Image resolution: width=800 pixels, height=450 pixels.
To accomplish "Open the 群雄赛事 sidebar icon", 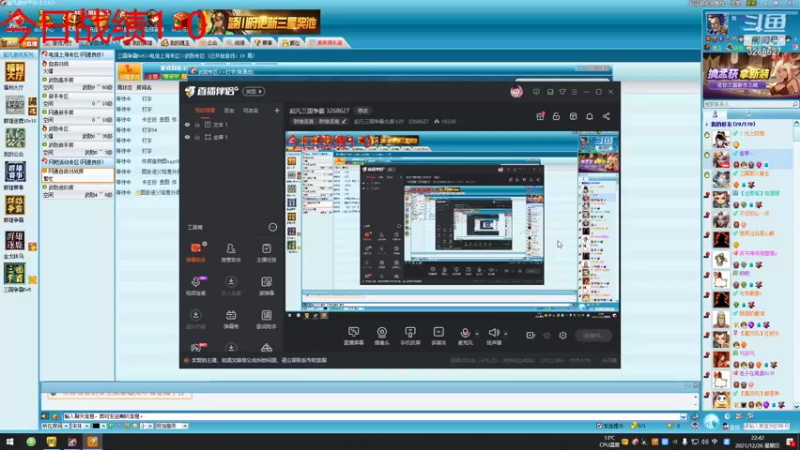I will [x=15, y=176].
